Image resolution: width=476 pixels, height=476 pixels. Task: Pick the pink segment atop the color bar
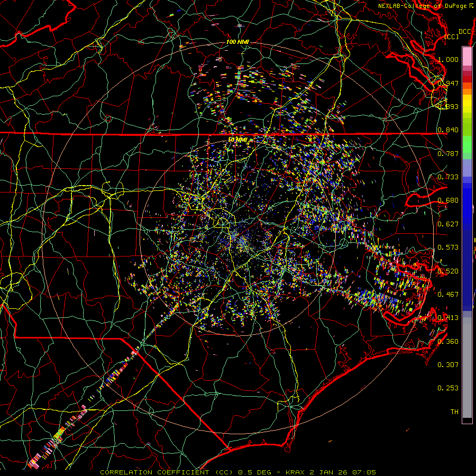click(467, 57)
